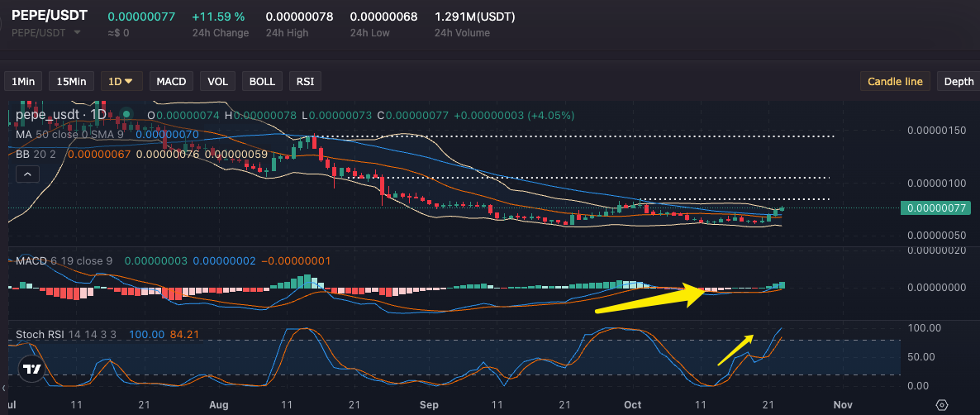
Task: Click the BB 20 2 indicator legend
Action: click(37, 153)
